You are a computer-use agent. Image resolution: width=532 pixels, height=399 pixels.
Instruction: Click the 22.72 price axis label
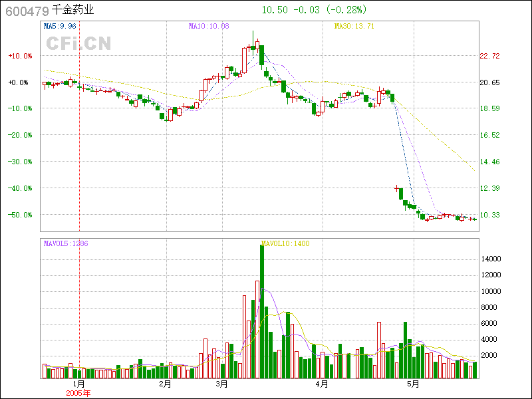(x=490, y=56)
